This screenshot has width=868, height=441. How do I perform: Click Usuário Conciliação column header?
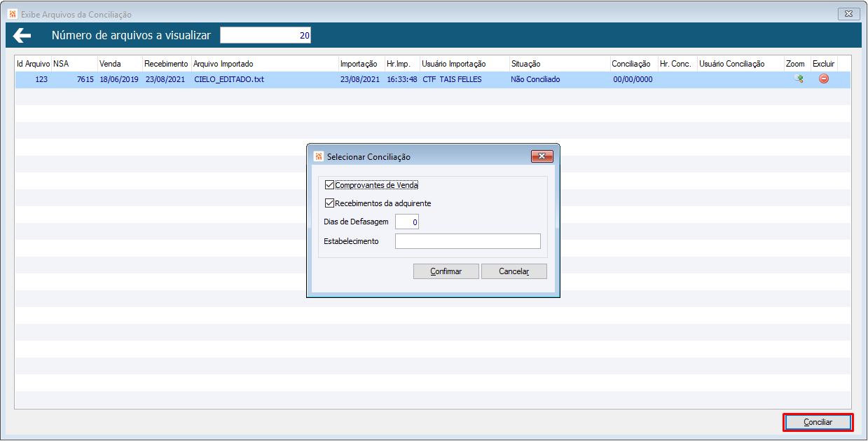[740, 64]
